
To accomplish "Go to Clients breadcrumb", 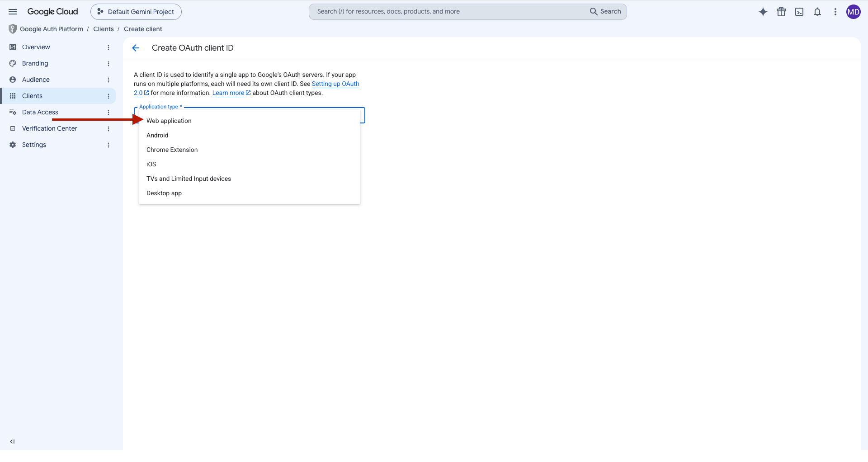I will (104, 29).
